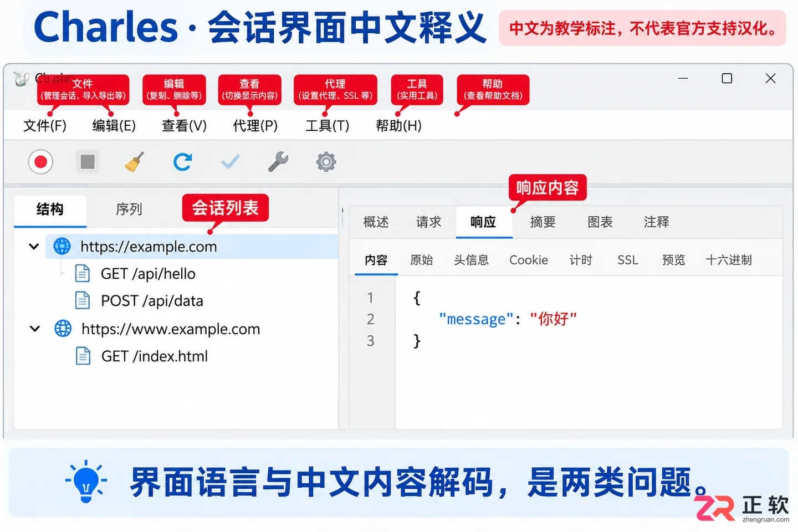Collapse the https://www.example.com tree node
The height and width of the screenshot is (532, 798).
point(34,329)
